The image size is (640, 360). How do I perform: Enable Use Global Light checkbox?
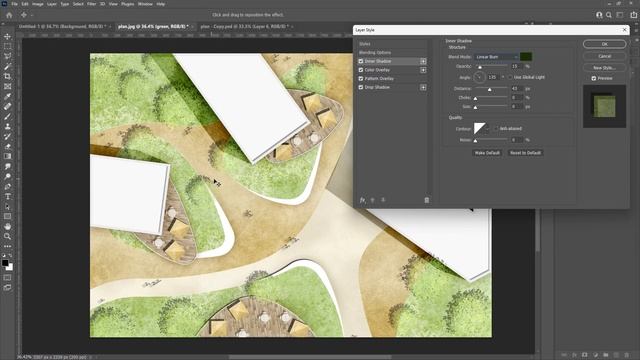pyautogui.click(x=510, y=77)
